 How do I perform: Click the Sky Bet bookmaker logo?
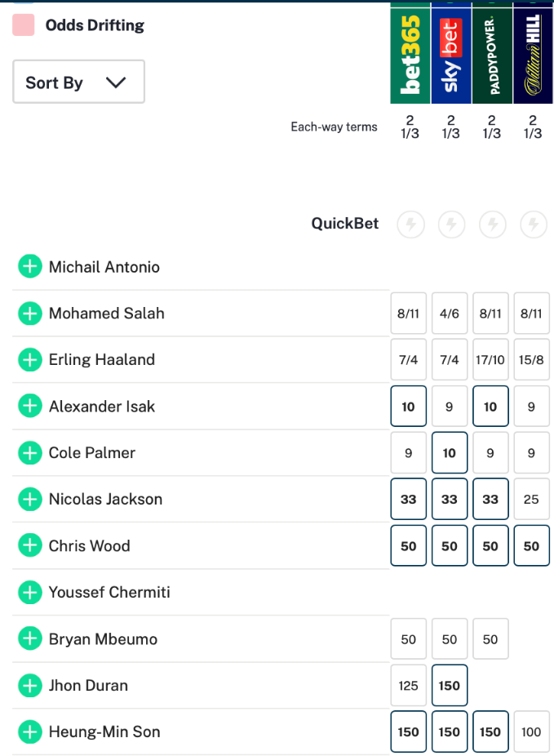(x=451, y=55)
